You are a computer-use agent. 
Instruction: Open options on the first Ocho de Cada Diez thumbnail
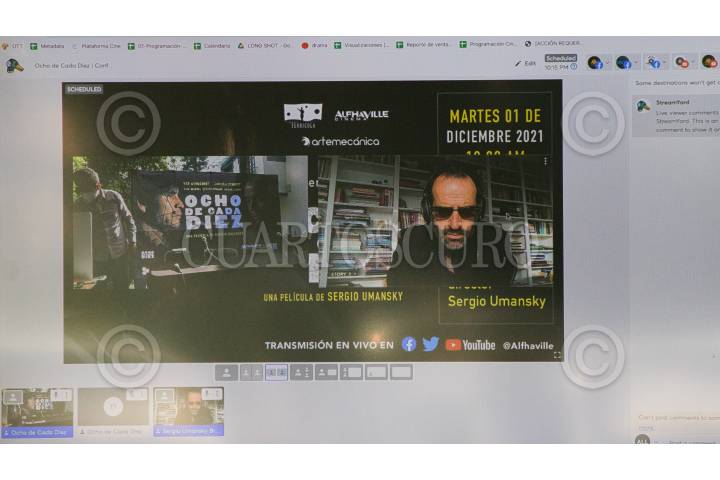point(66,395)
